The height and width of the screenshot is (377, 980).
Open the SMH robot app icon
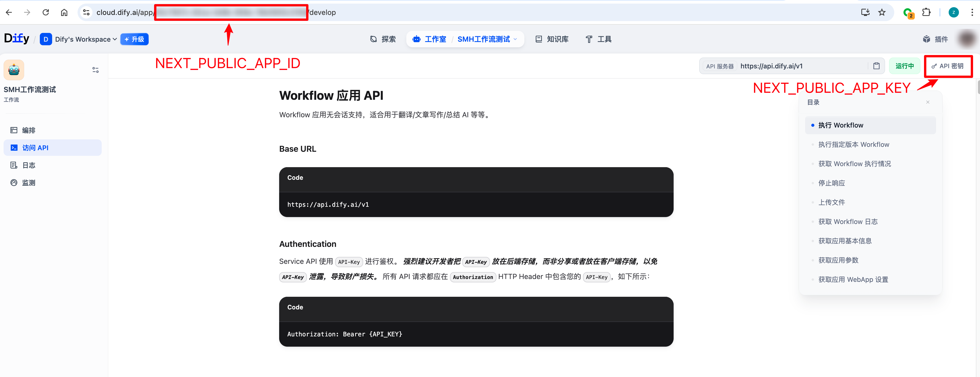click(x=14, y=70)
